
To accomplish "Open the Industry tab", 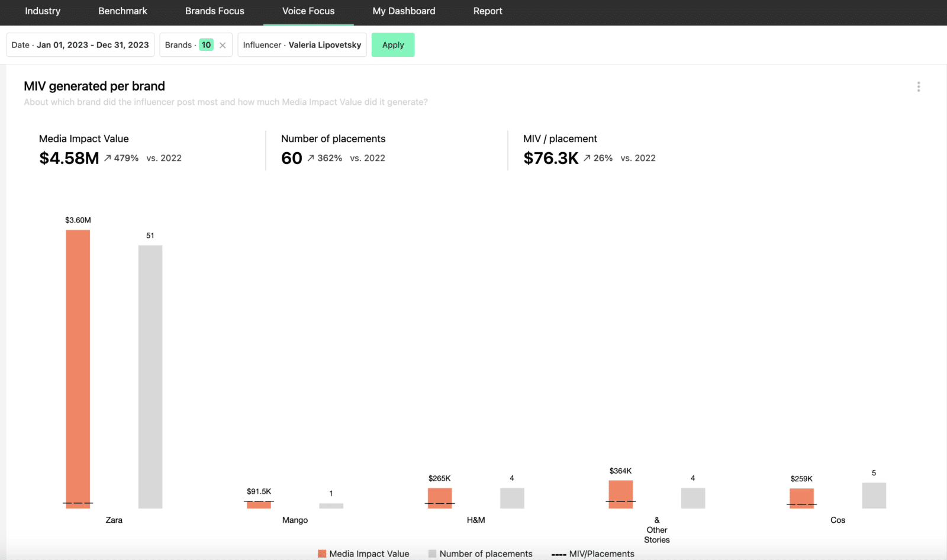I will (x=43, y=11).
